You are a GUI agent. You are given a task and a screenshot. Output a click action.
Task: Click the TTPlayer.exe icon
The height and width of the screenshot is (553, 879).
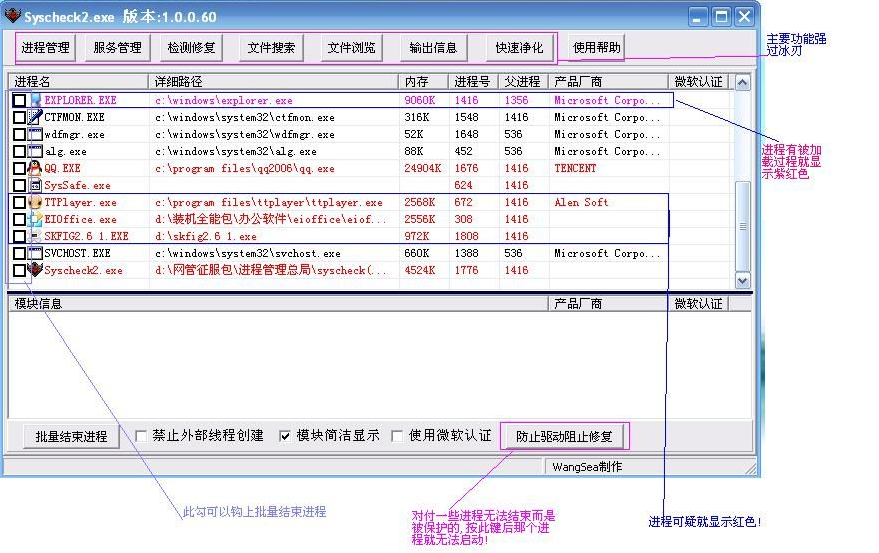coord(36,202)
